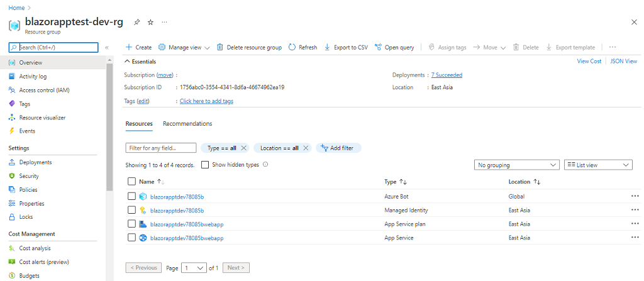
Task: Open row options for App Service row
Action: pos(635,237)
